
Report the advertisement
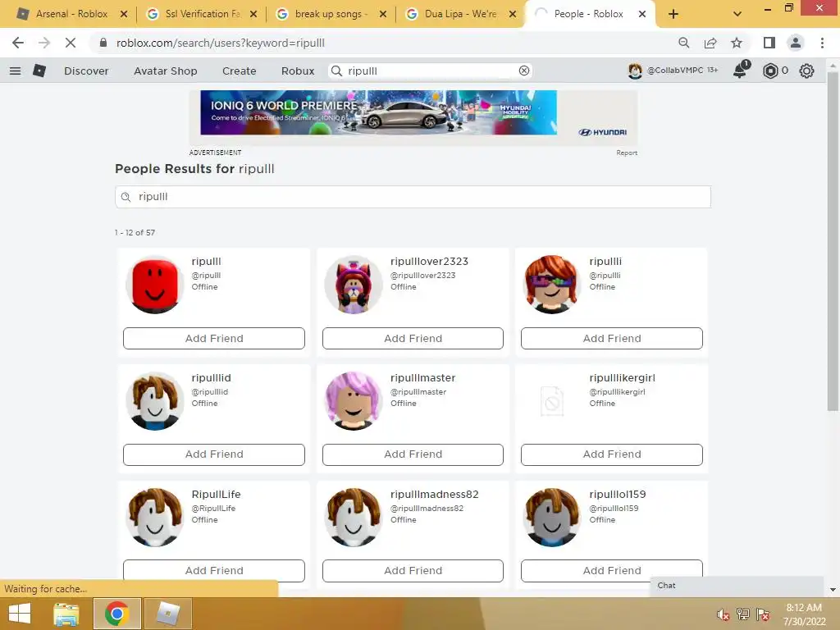pos(626,153)
